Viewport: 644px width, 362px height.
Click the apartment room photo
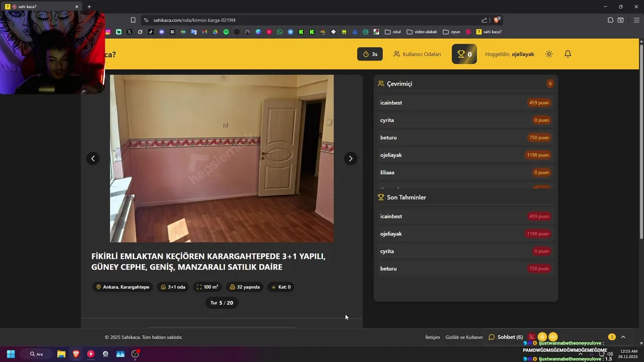point(222,158)
